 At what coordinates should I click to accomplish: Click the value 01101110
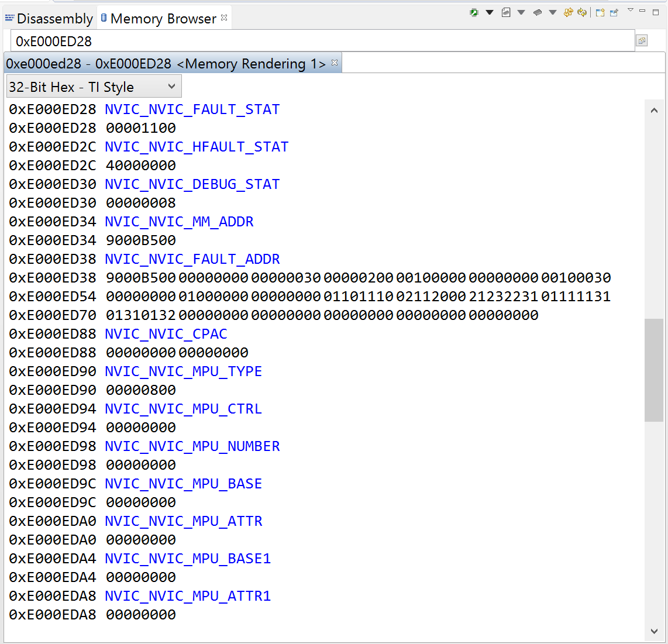pyautogui.click(x=359, y=297)
